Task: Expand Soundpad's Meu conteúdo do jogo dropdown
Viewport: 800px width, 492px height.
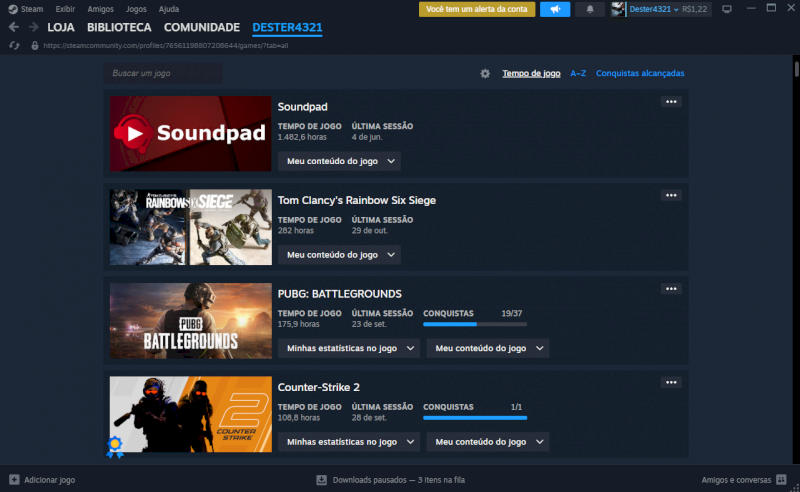Action: point(339,161)
